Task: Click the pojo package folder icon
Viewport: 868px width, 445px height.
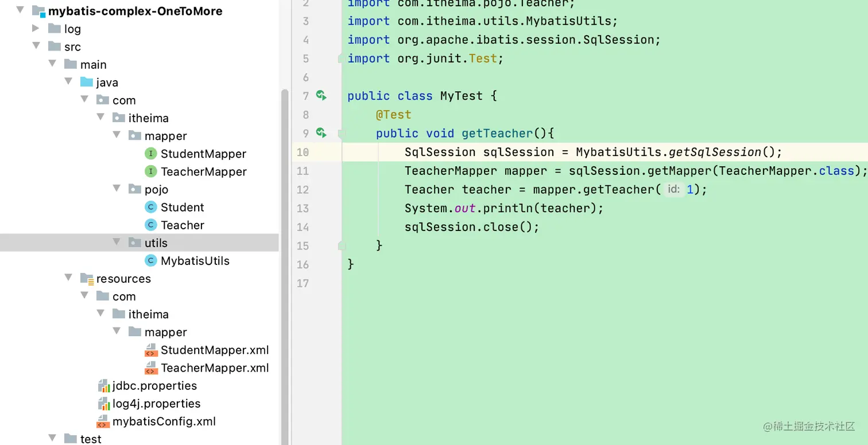Action: pyautogui.click(x=135, y=189)
